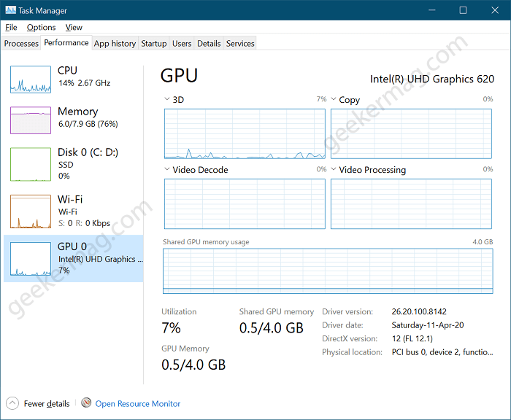This screenshot has height=420, width=511.
Task: Click the Copy engine usage graph
Action: pyautogui.click(x=411, y=134)
